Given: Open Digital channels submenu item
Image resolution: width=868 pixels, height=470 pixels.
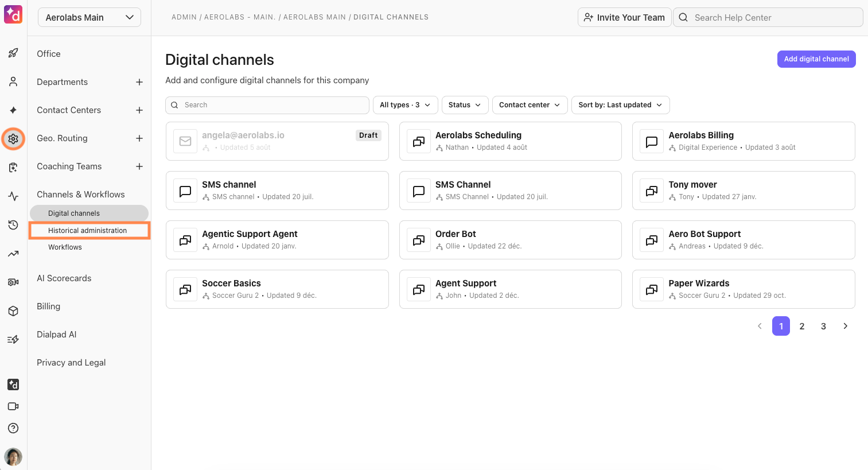Looking at the screenshot, I should pyautogui.click(x=89, y=213).
